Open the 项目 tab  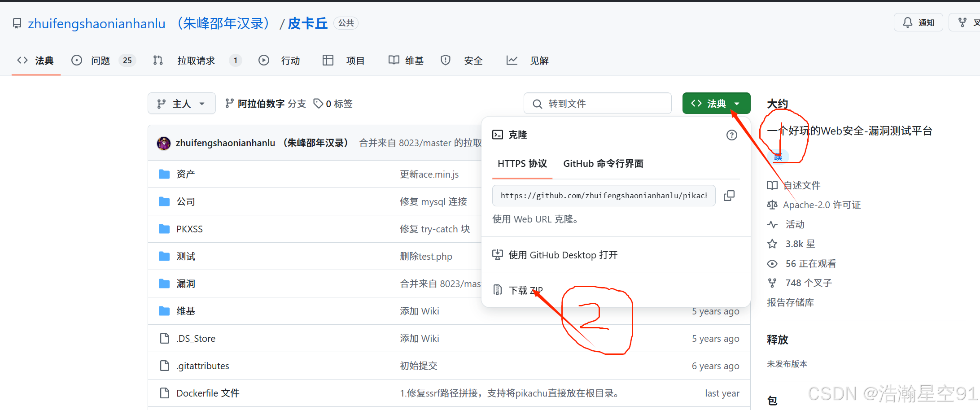pos(344,61)
